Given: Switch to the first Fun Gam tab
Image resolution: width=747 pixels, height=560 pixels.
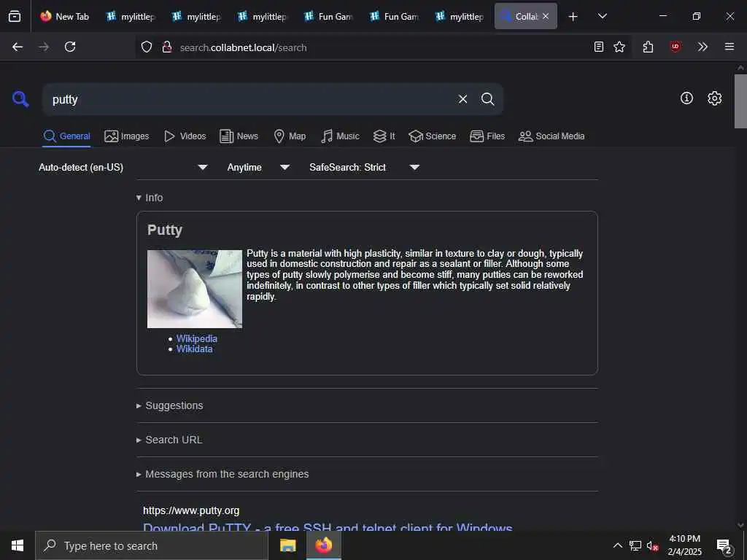Looking at the screenshot, I should point(329,16).
